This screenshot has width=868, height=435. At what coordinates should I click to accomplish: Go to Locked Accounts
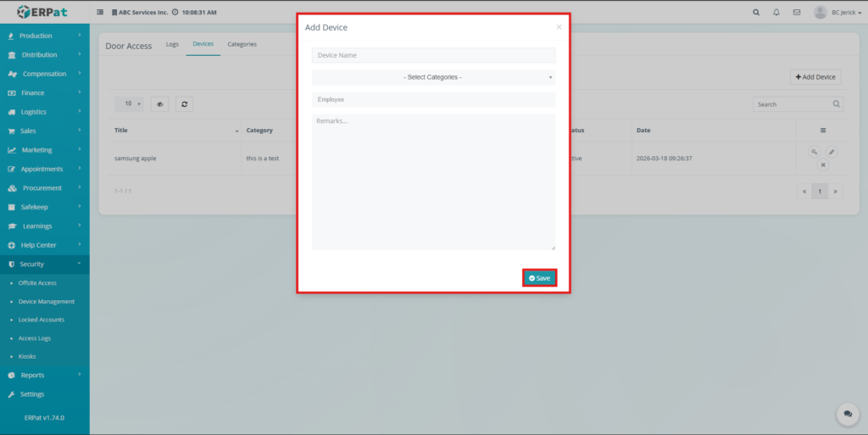(41, 320)
